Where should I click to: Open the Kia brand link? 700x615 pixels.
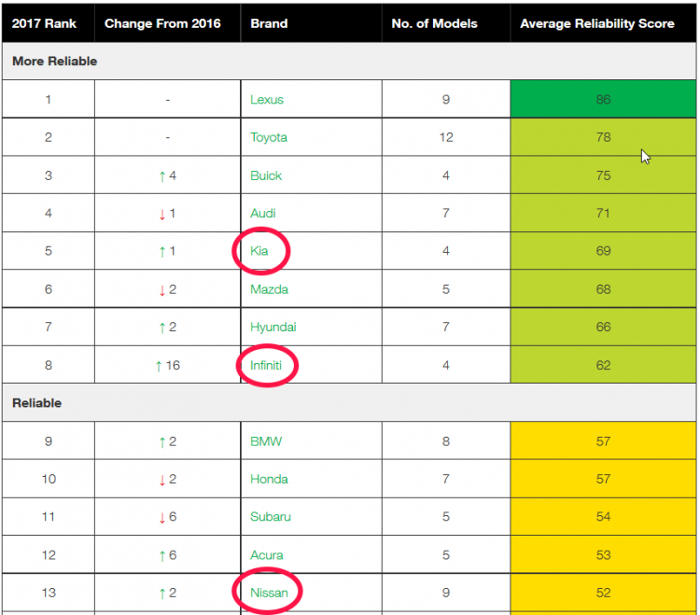pos(259,251)
